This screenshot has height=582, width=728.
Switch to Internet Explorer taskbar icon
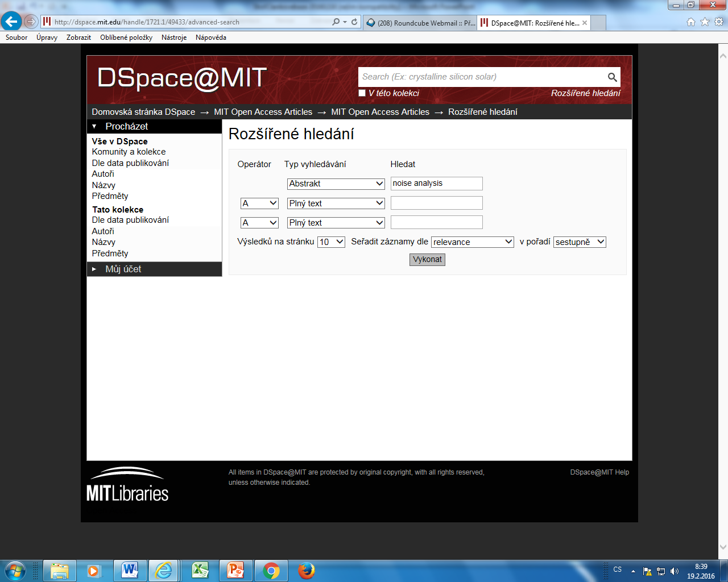[164, 571]
